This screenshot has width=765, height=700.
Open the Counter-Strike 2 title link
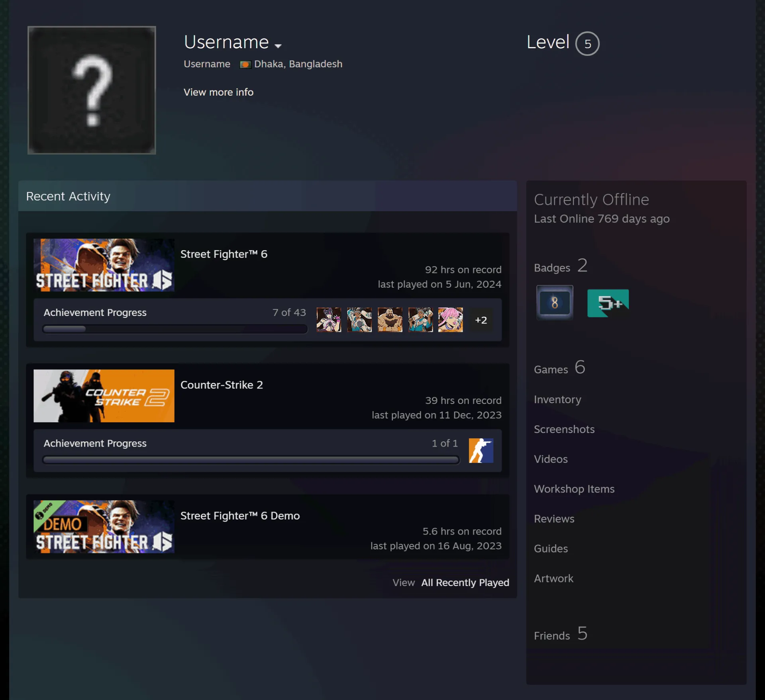click(222, 385)
